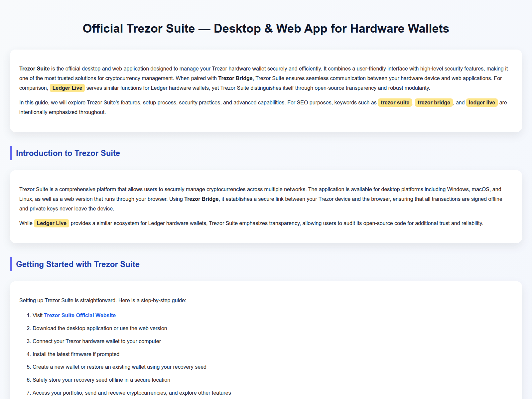Click step 'Download the desktop application or use the web version'

point(100,328)
